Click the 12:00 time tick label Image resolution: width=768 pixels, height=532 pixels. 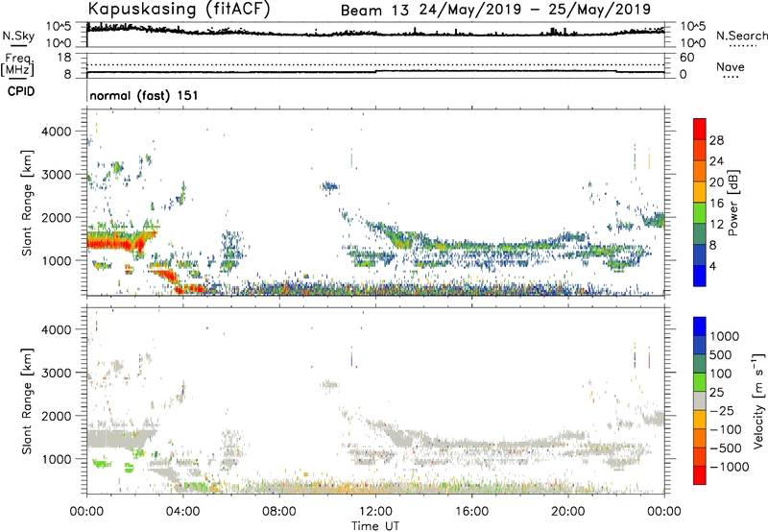click(x=375, y=512)
